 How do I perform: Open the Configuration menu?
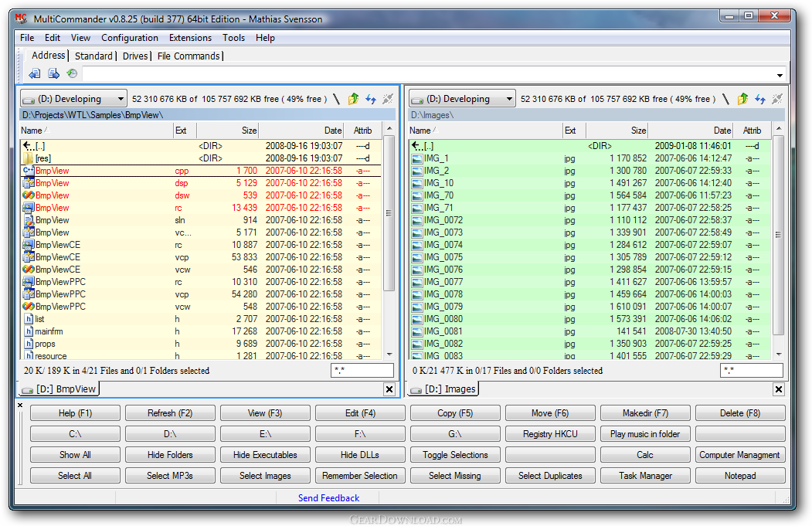coord(130,37)
